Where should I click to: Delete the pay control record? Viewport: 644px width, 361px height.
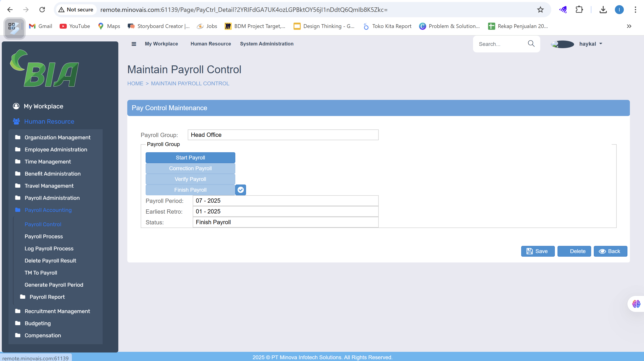[574, 251]
